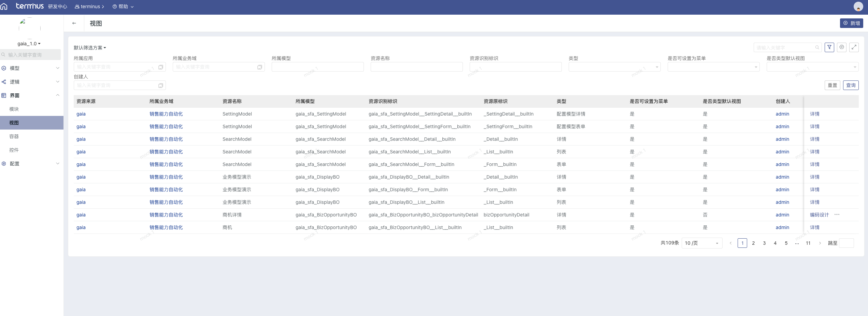Click gaia link in first table row
Viewport: 868px width, 316px height.
[81, 114]
